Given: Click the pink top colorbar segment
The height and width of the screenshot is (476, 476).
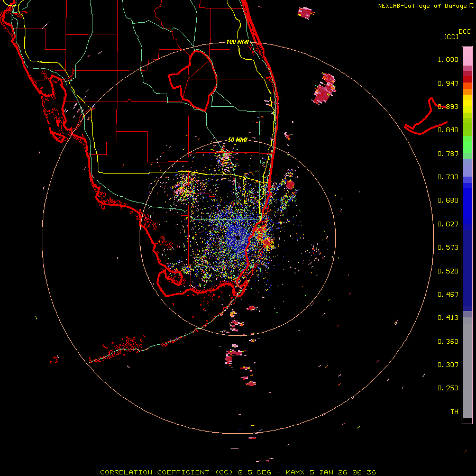Looking at the screenshot, I should coord(467,57).
